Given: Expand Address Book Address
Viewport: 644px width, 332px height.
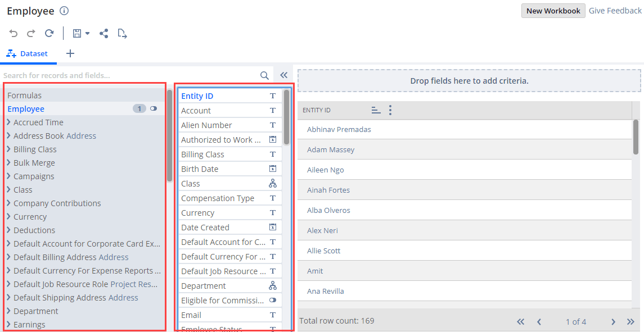Looking at the screenshot, I should (9, 136).
